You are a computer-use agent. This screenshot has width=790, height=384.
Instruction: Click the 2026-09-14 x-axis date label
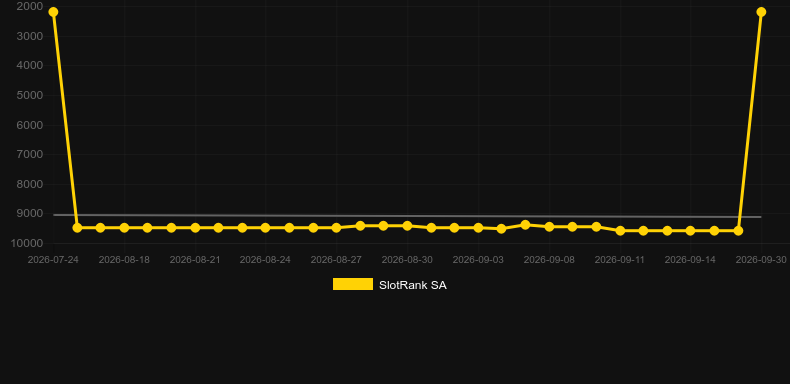pos(690,260)
